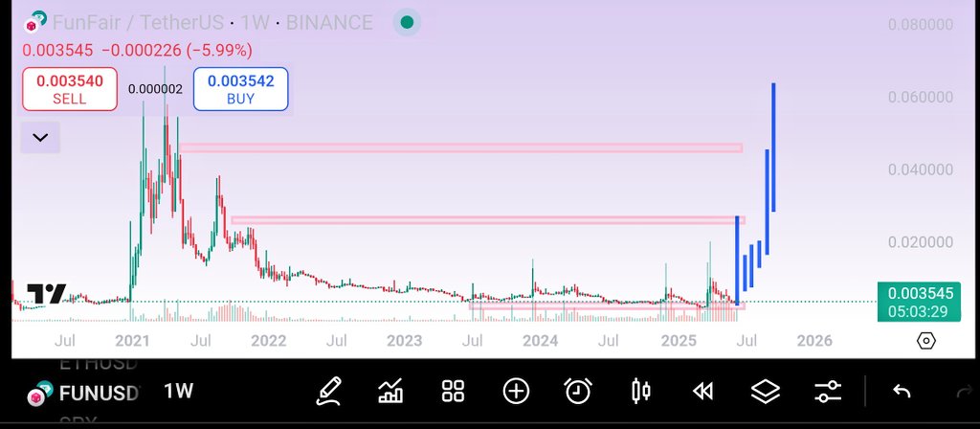The height and width of the screenshot is (429, 980).
Task: Collapse the legend with chevron button
Action: click(x=40, y=138)
